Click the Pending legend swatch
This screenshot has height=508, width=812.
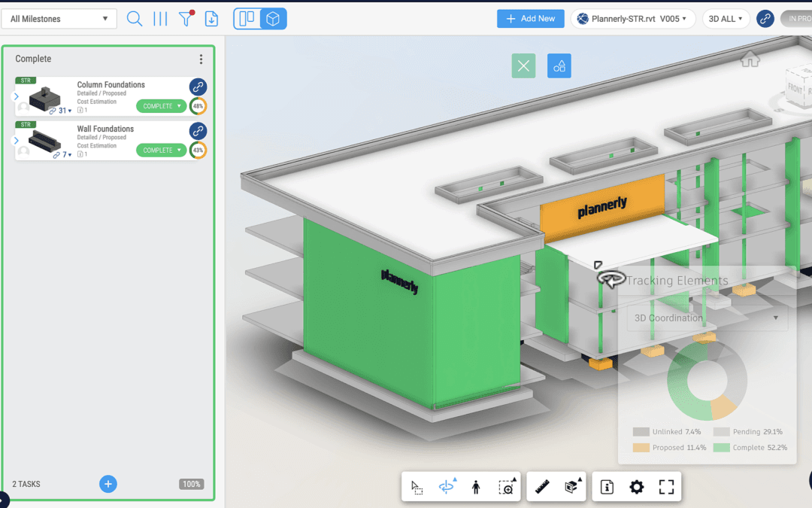[721, 432]
